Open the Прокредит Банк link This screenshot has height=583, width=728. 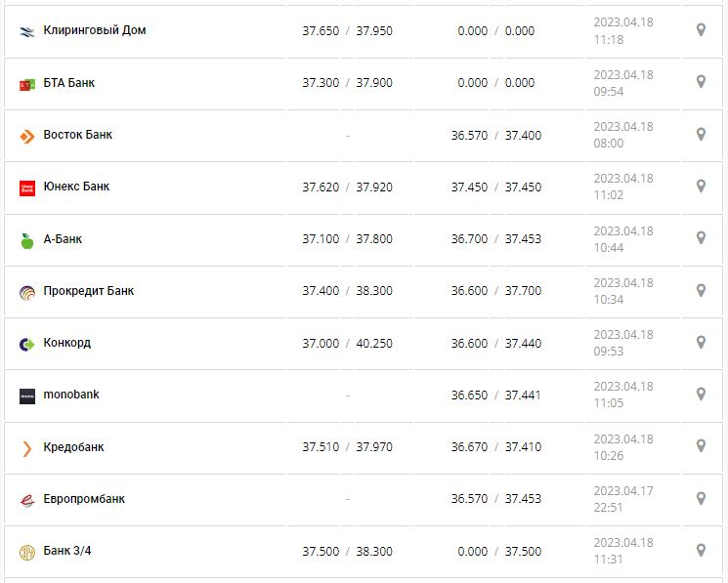click(x=89, y=291)
